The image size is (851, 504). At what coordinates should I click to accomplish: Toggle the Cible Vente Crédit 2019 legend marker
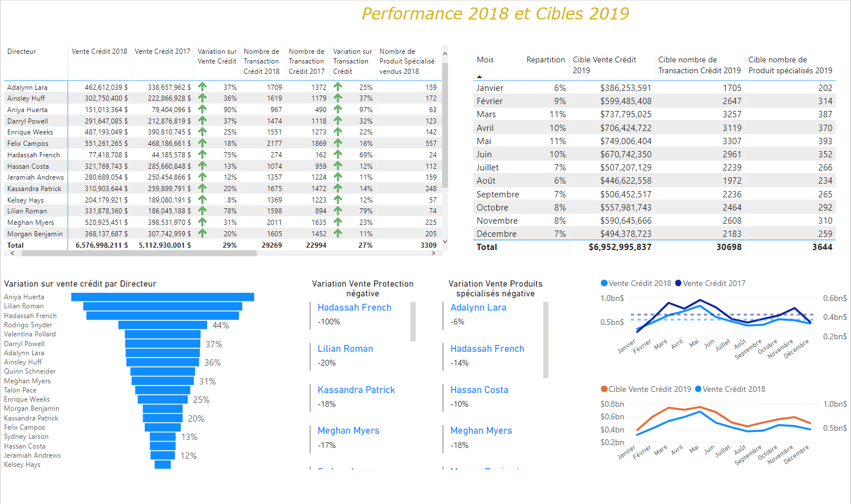pos(604,389)
